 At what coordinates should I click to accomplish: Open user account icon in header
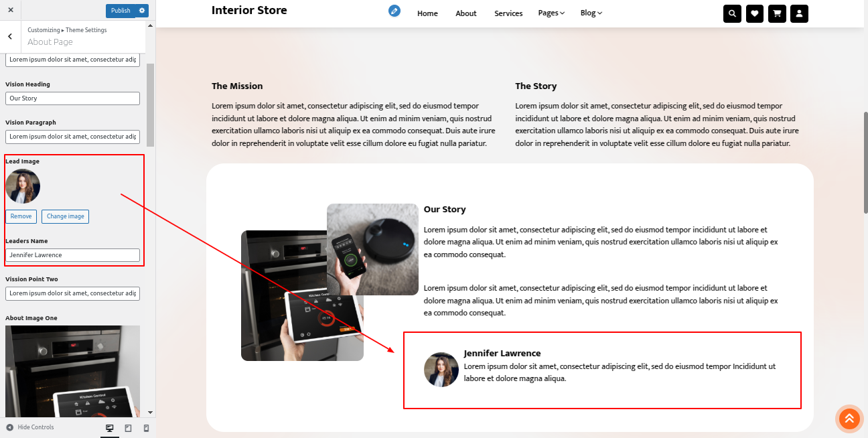coord(800,13)
